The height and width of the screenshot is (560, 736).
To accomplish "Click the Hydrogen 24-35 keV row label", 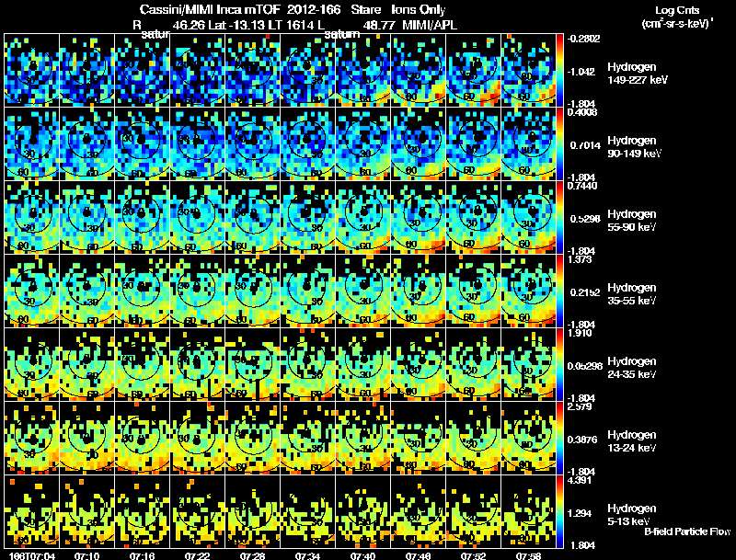I will click(631, 368).
